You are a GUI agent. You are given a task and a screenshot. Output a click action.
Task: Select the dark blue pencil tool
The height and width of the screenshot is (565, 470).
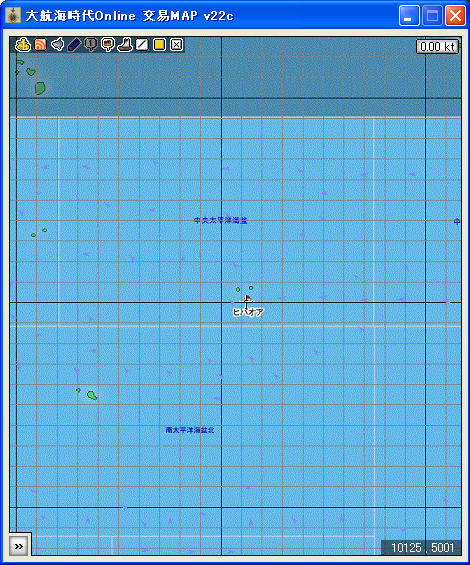(x=74, y=45)
